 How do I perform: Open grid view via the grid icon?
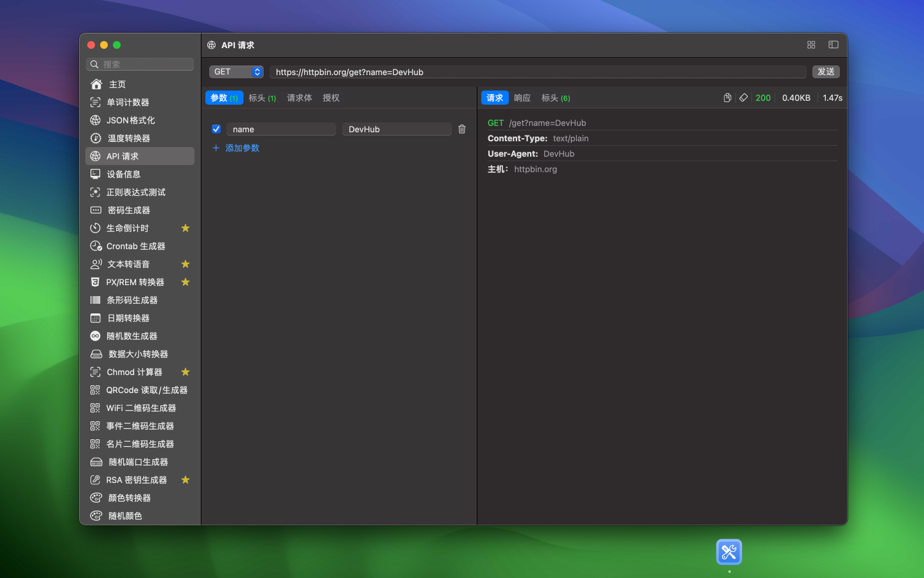point(811,45)
